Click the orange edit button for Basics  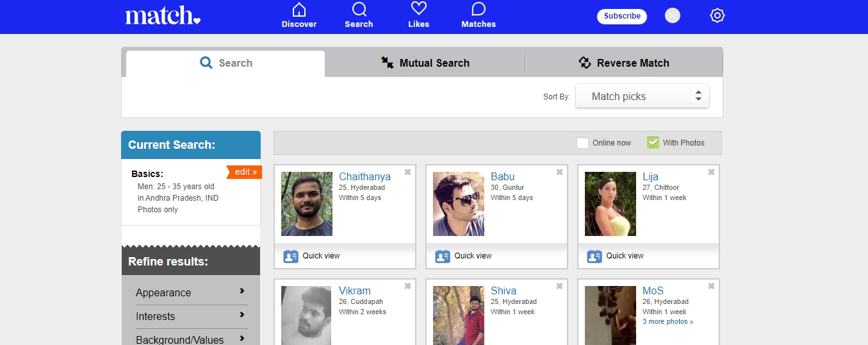(244, 172)
